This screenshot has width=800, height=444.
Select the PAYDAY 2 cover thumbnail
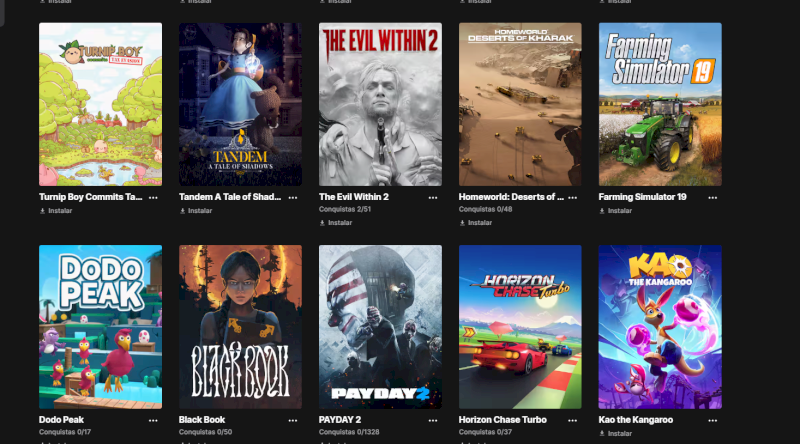tap(380, 327)
